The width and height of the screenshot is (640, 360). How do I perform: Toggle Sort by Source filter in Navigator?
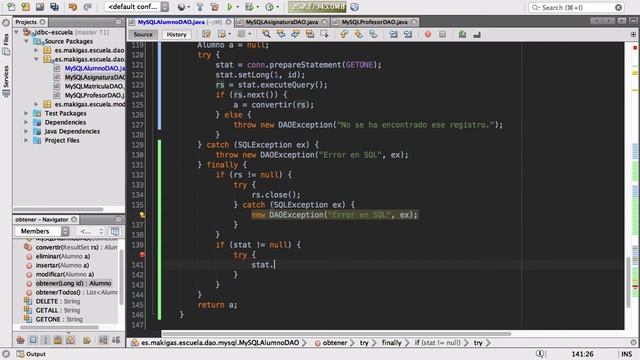pos(116,340)
